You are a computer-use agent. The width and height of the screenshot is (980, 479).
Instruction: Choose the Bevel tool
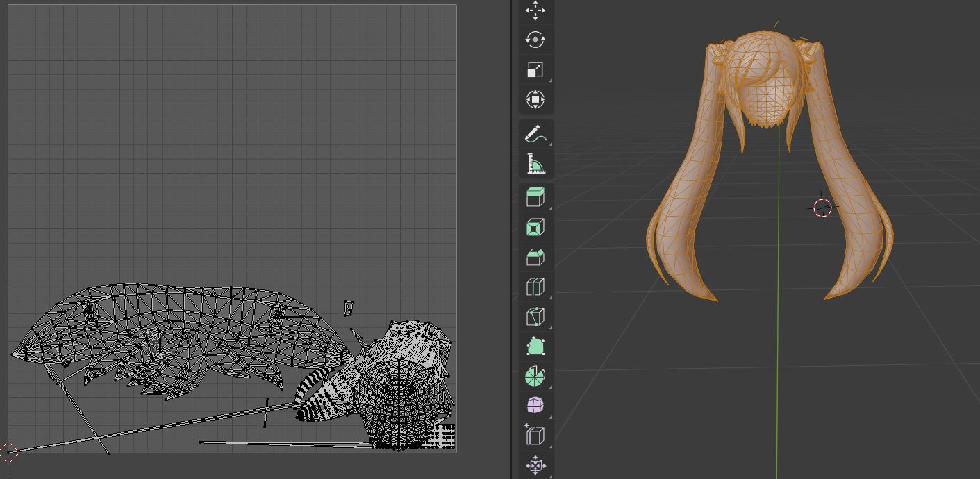[x=535, y=257]
